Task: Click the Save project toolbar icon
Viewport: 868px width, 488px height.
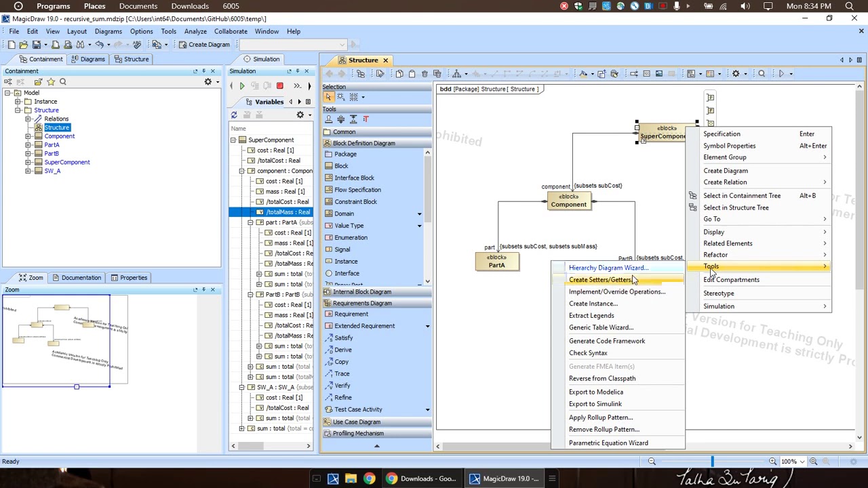Action: [x=38, y=45]
